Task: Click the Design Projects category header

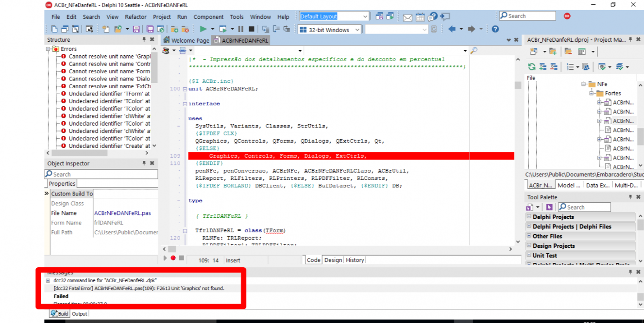Action: pos(581,246)
